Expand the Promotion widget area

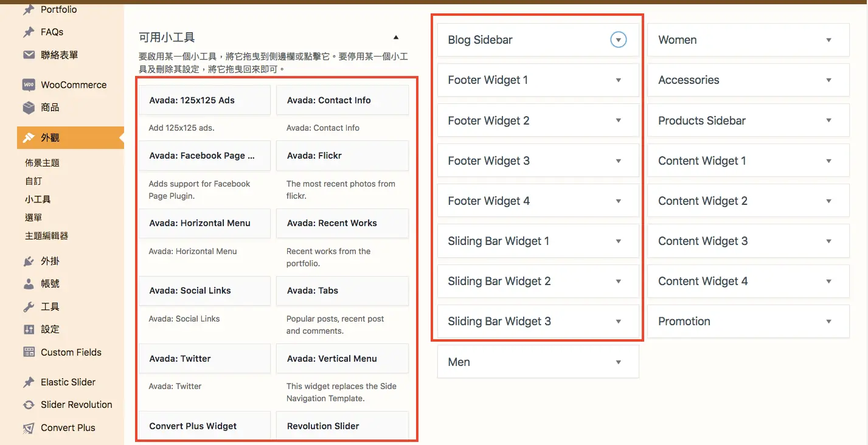pyautogui.click(x=828, y=322)
